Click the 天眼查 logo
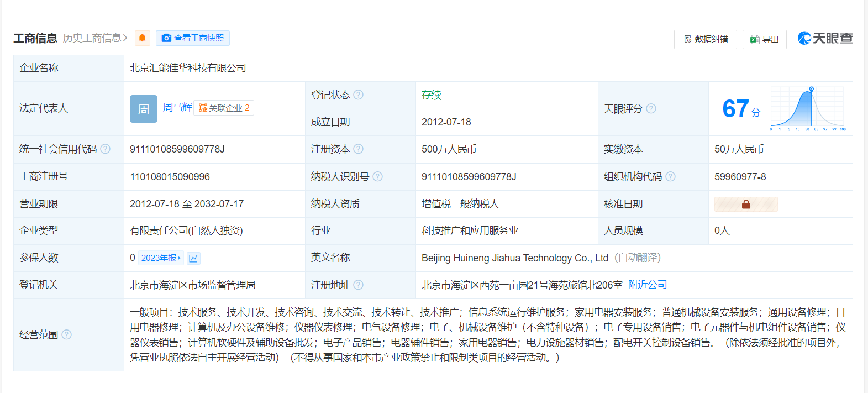Viewport: 868px width, 393px height. click(x=825, y=38)
